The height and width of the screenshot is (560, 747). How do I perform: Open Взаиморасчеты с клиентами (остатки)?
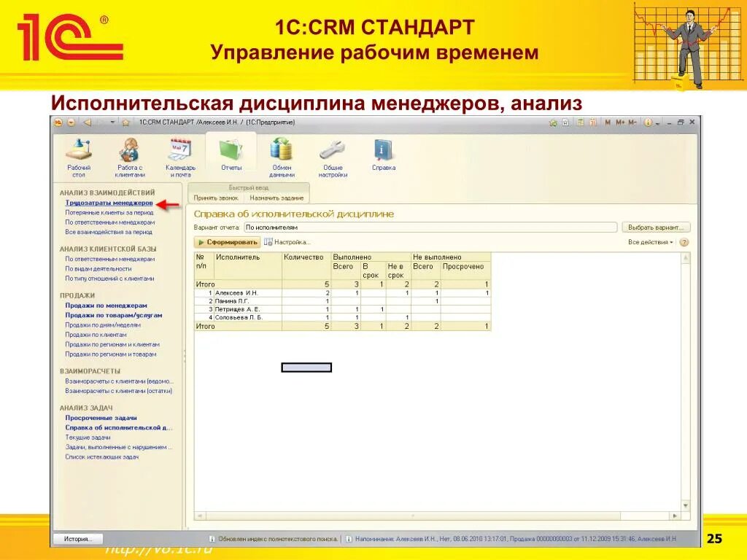[119, 391]
